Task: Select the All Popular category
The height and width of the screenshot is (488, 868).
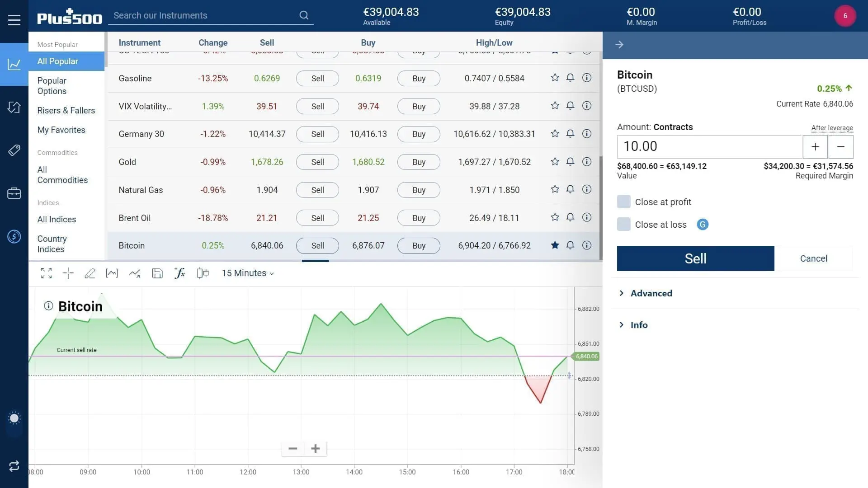Action: [57, 61]
